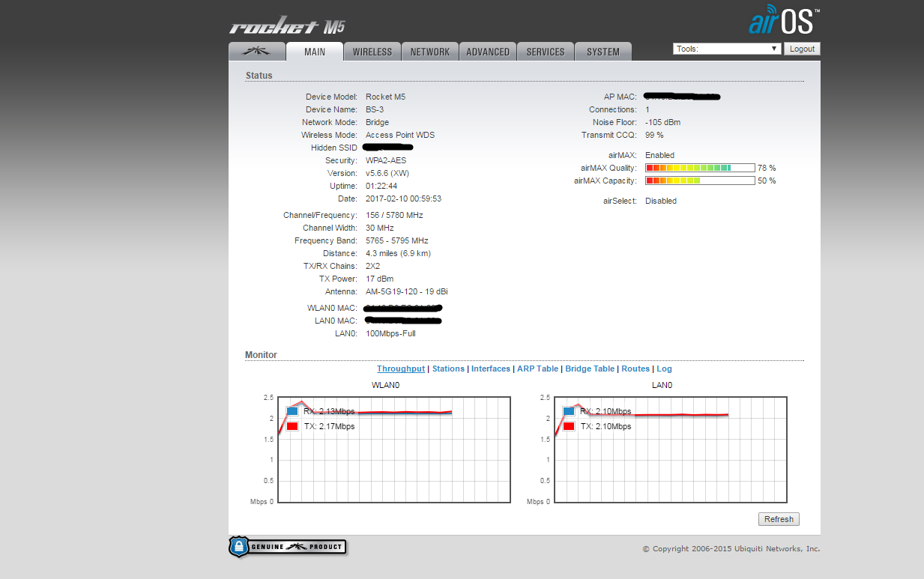The height and width of the screenshot is (579, 924).
Task: Open the Throughput monitor link
Action: point(401,369)
